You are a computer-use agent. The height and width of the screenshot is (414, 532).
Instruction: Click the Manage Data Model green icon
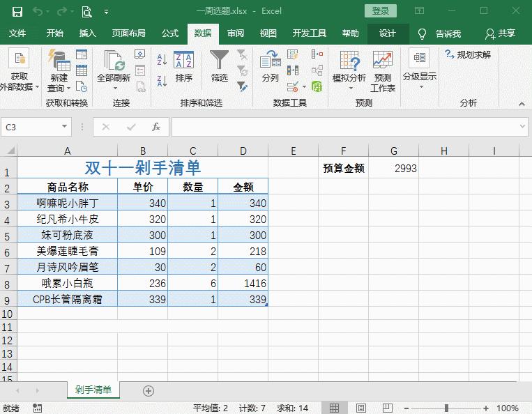click(x=317, y=87)
